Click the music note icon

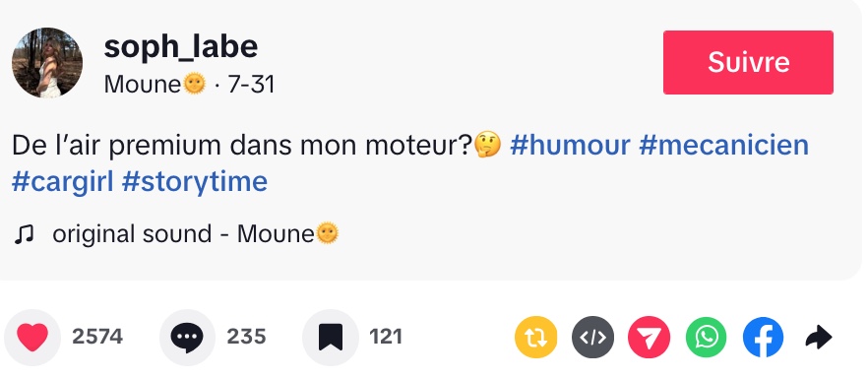(24, 234)
